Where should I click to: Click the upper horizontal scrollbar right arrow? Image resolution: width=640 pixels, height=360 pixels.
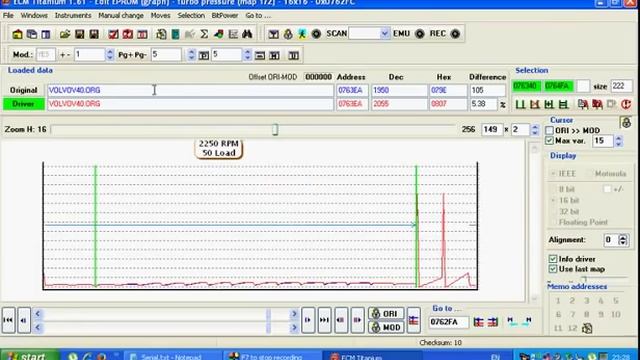294,314
